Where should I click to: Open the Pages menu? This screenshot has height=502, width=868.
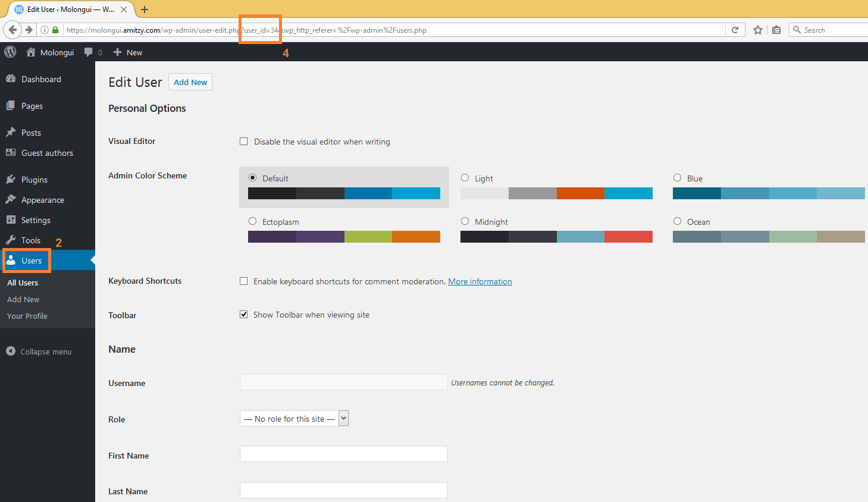pyautogui.click(x=32, y=106)
